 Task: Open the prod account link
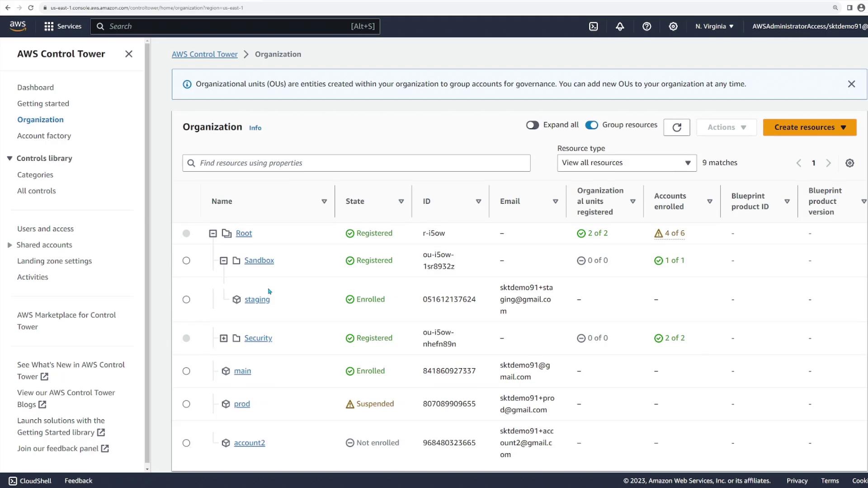242,404
